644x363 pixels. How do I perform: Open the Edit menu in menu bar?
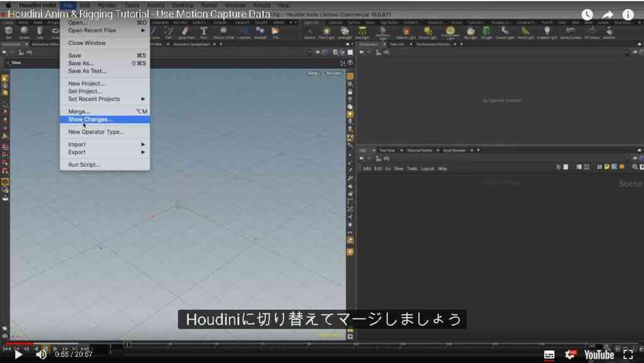point(85,5)
